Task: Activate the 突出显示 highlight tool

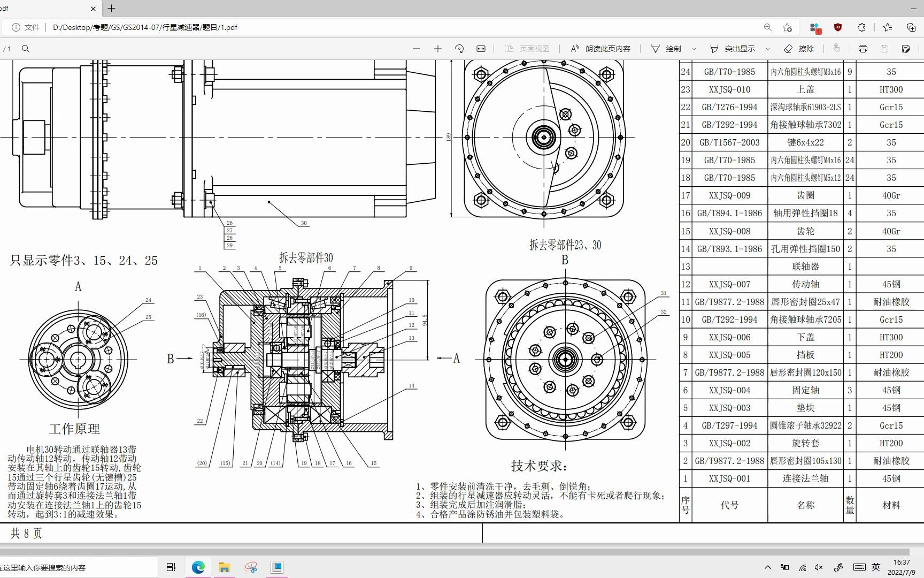Action: click(x=733, y=49)
